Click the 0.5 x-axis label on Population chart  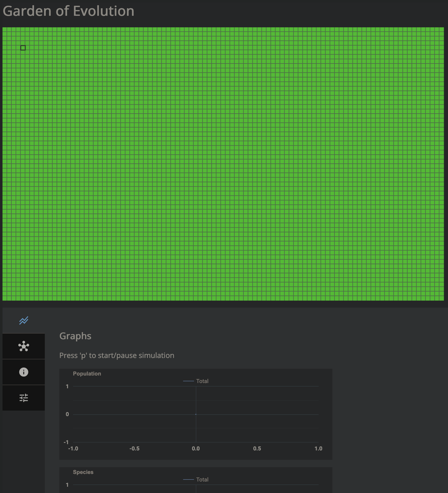[257, 448]
